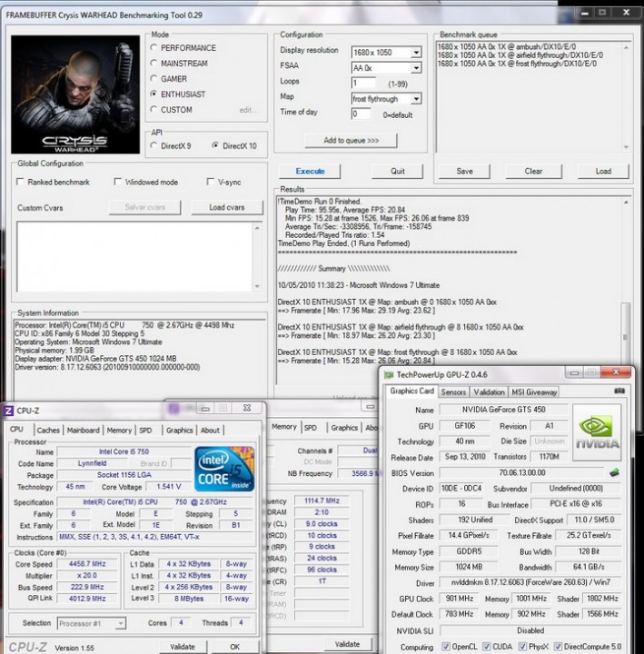This screenshot has height=654, width=644.
Task: Switch to the Sensors tab in GPU-Z
Action: pyautogui.click(x=453, y=392)
